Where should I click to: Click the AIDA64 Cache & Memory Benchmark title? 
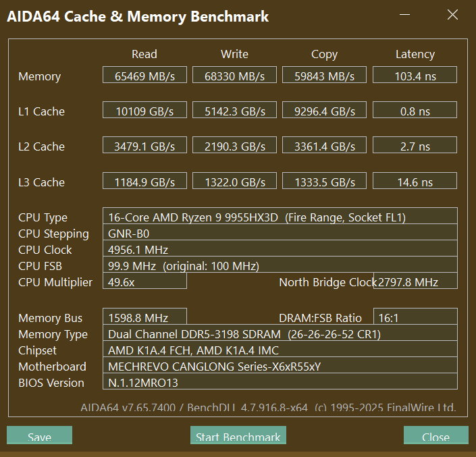[x=138, y=17]
